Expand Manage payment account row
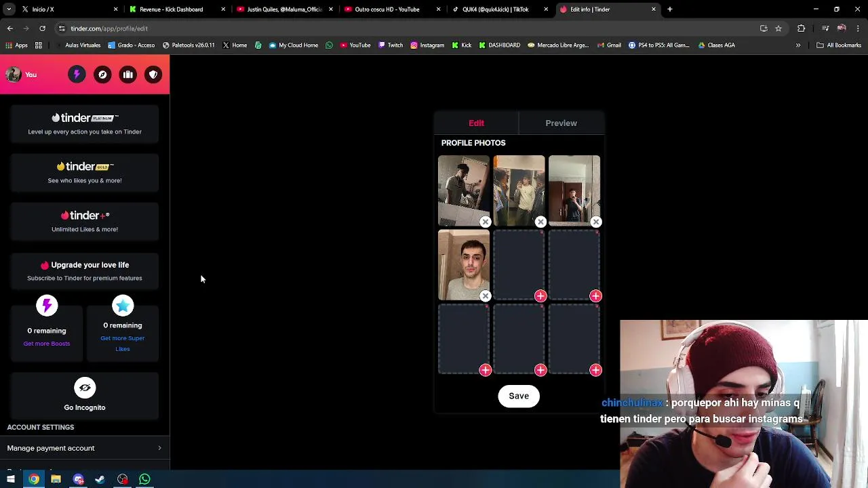The image size is (868, 488). 85,448
